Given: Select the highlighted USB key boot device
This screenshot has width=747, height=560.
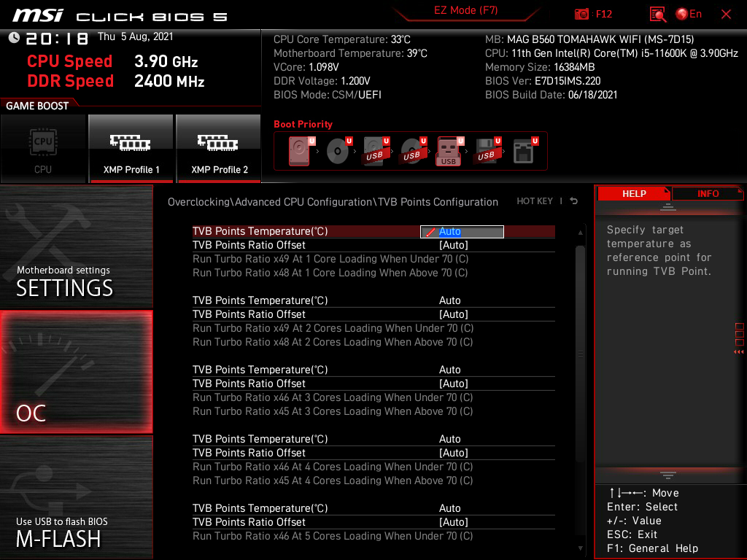Looking at the screenshot, I should point(449,151).
